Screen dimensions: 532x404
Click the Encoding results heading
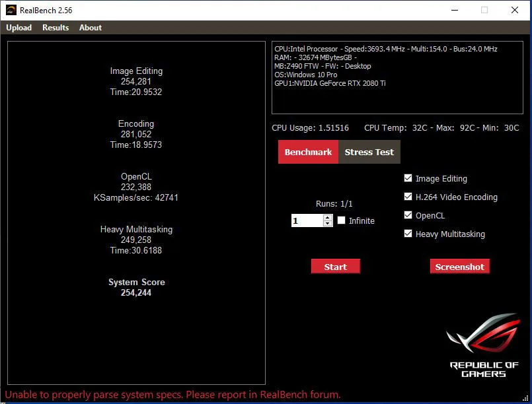click(x=136, y=123)
